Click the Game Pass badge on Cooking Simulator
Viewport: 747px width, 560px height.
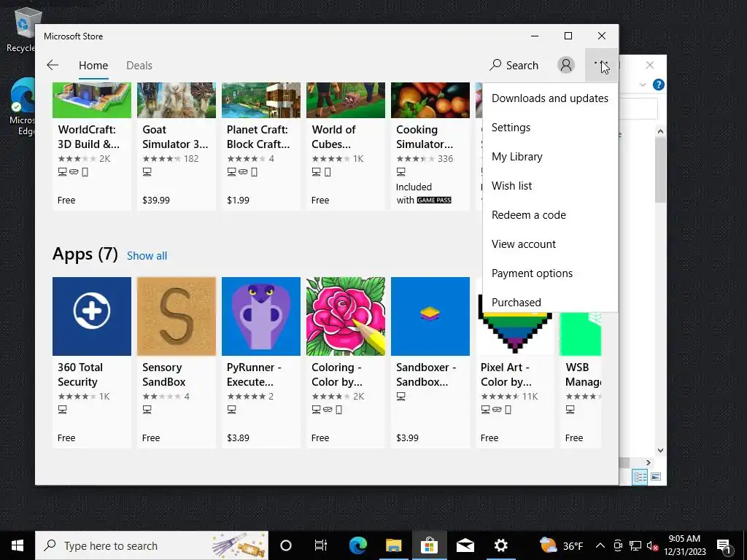point(434,200)
